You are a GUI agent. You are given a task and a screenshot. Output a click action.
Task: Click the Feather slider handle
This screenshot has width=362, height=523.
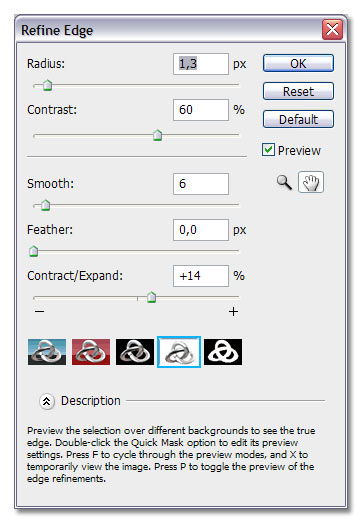(33, 251)
